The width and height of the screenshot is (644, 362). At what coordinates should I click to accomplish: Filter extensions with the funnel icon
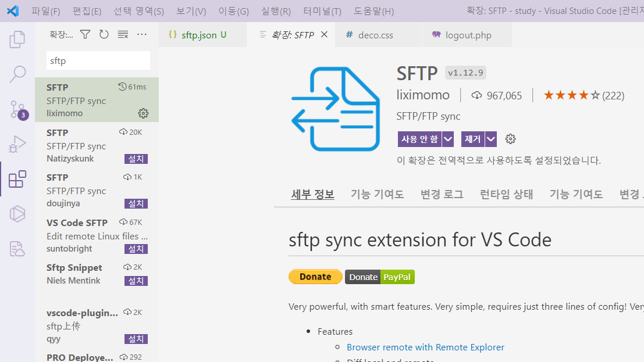click(x=85, y=34)
